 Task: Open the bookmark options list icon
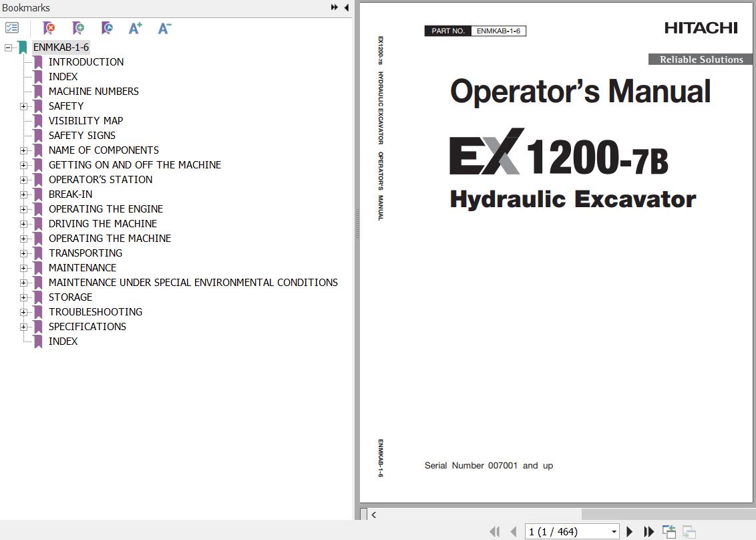[x=12, y=28]
